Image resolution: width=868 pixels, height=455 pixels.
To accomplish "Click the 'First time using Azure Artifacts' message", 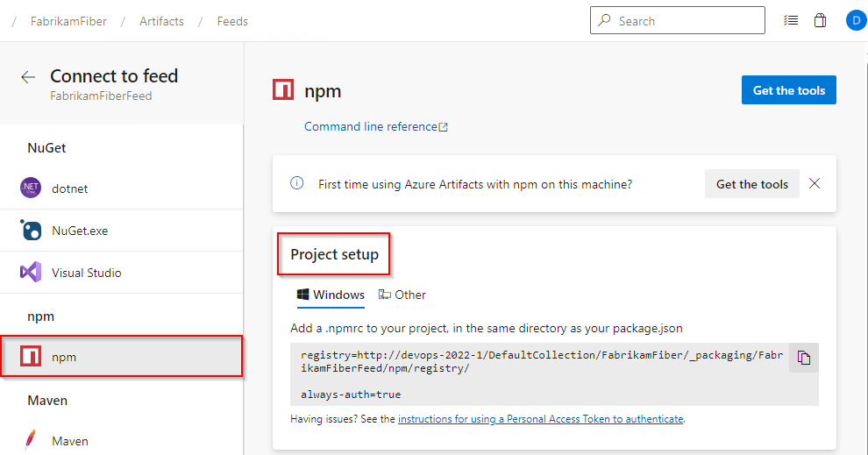I will [475, 184].
